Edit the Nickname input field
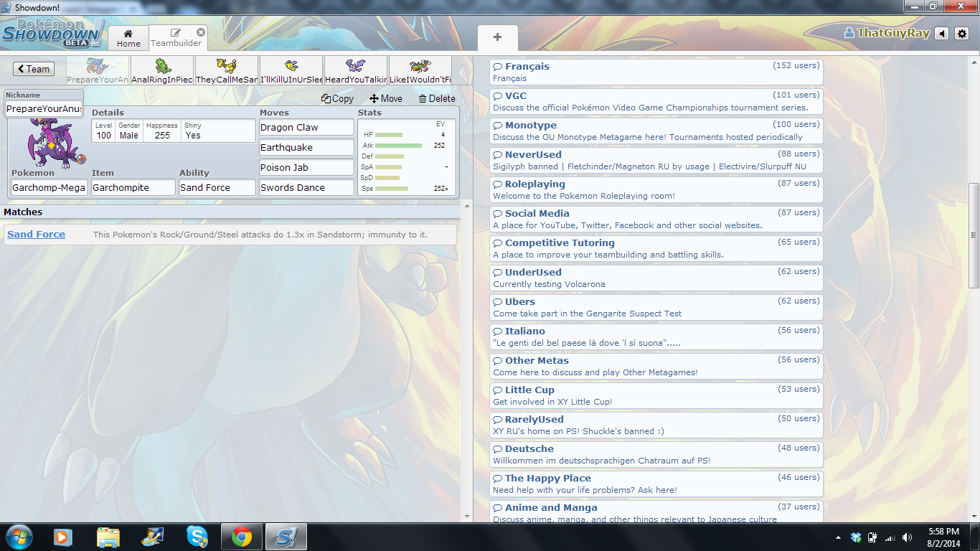This screenshot has height=551, width=980. (x=44, y=109)
